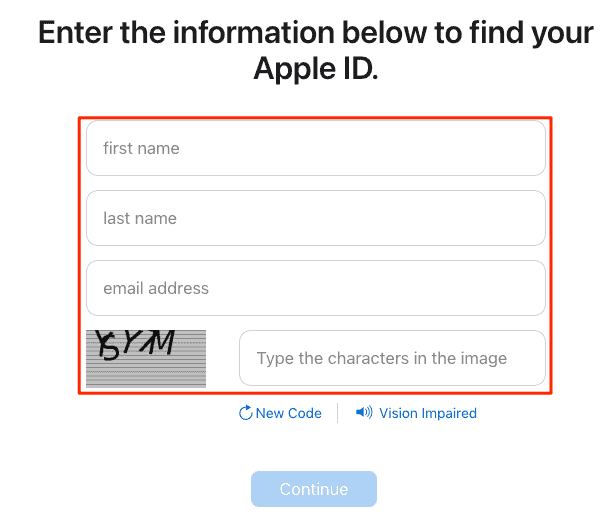The height and width of the screenshot is (521, 611).
Task: Click the captcha code image
Action: [x=146, y=358]
